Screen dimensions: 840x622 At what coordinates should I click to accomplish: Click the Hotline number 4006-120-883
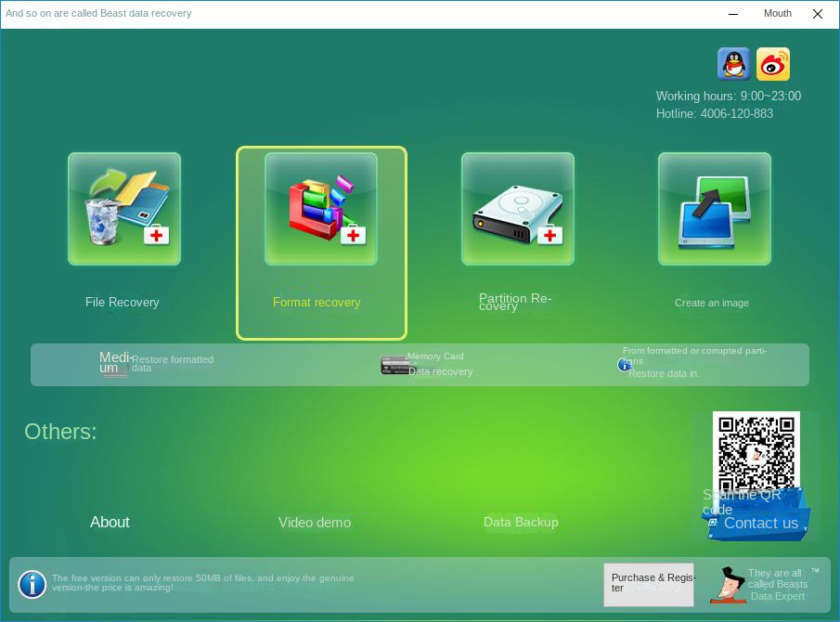pyautogui.click(x=737, y=113)
